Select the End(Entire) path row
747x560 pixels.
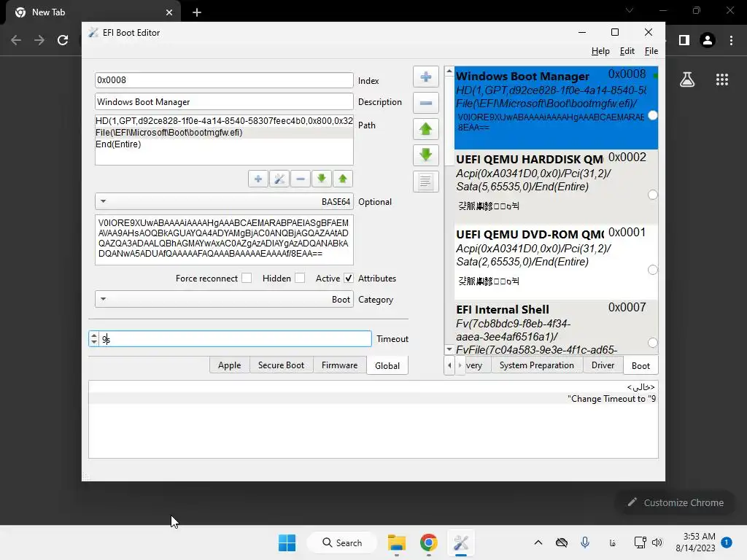[224, 144]
